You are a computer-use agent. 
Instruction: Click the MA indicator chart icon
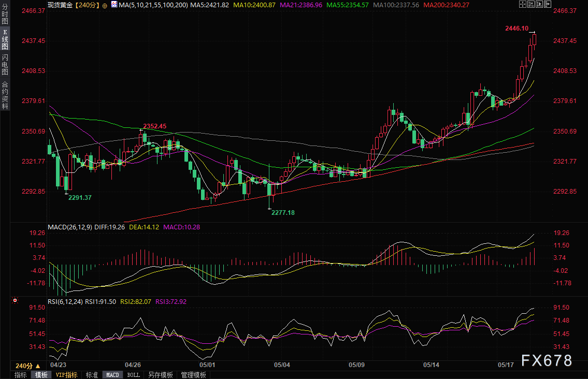point(113,5)
